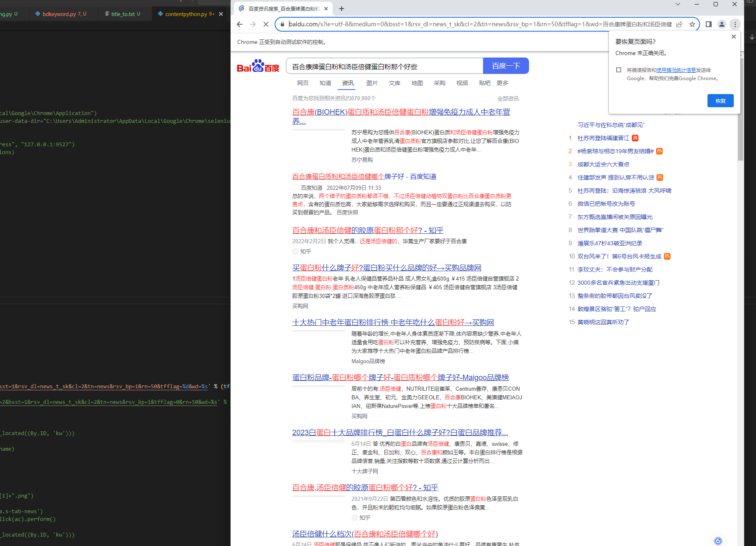Click the Baidu logo

258,66
